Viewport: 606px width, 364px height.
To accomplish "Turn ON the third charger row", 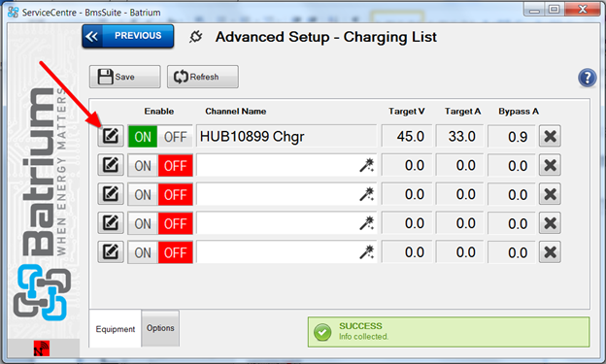I will pyautogui.click(x=143, y=194).
